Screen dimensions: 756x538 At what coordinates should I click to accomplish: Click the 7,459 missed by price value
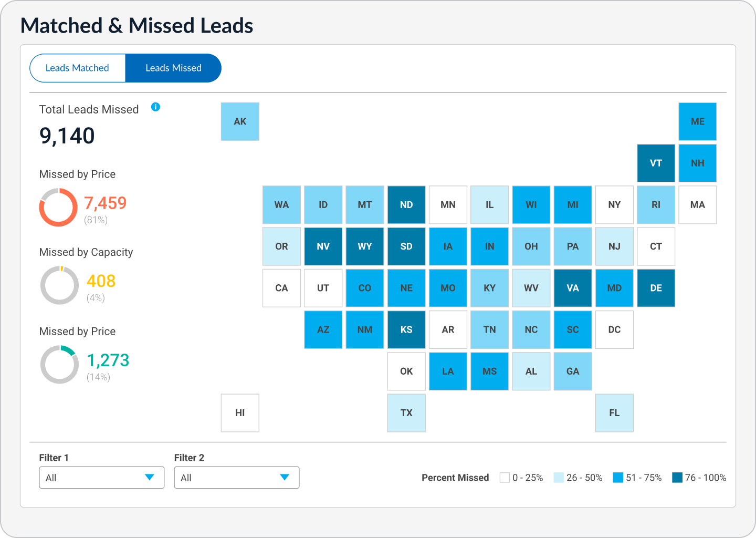(x=106, y=203)
